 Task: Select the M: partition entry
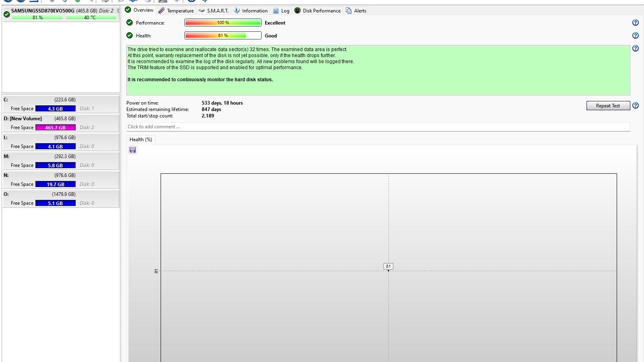coord(61,161)
